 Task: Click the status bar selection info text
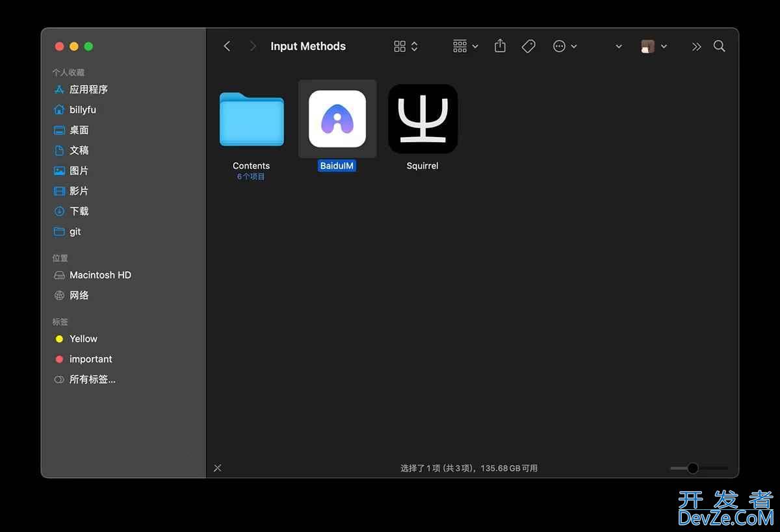coord(469,468)
